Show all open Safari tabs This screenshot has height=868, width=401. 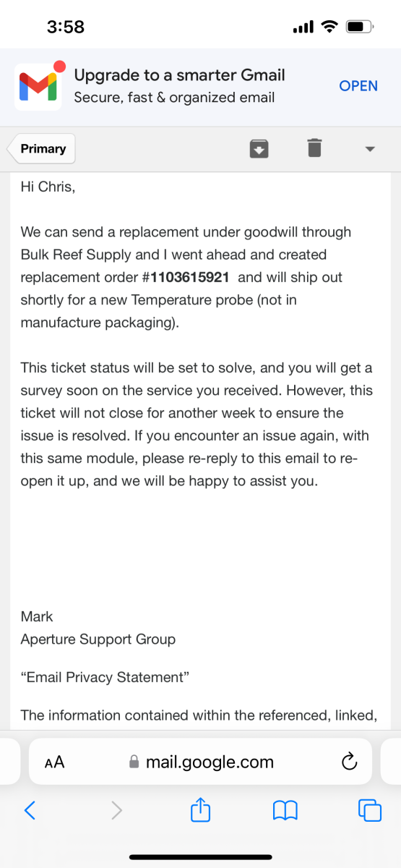(370, 810)
